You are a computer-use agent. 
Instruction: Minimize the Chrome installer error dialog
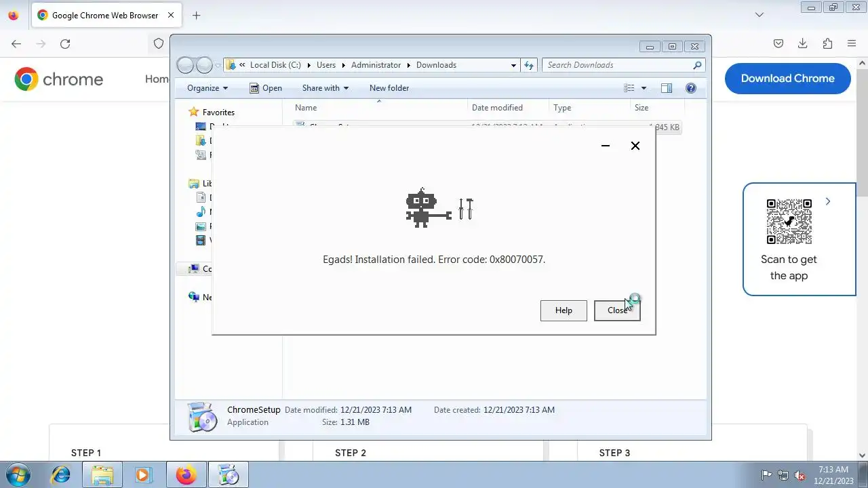(x=606, y=146)
